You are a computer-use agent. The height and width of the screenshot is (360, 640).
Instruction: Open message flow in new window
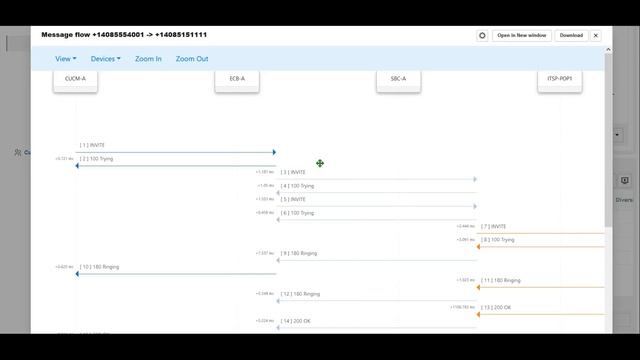pos(522,36)
